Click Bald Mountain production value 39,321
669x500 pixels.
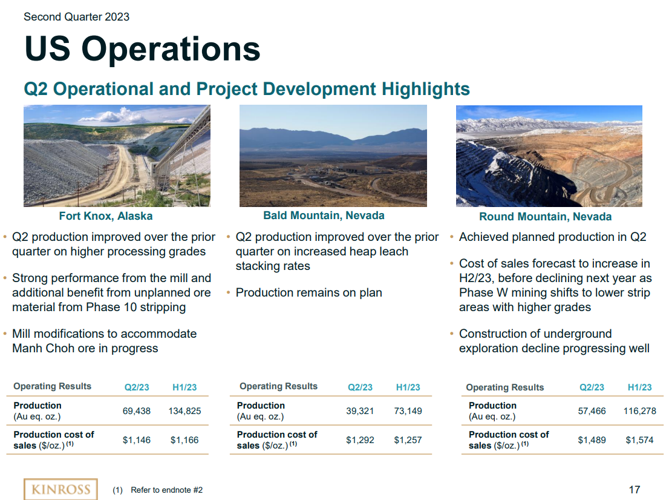click(360, 411)
